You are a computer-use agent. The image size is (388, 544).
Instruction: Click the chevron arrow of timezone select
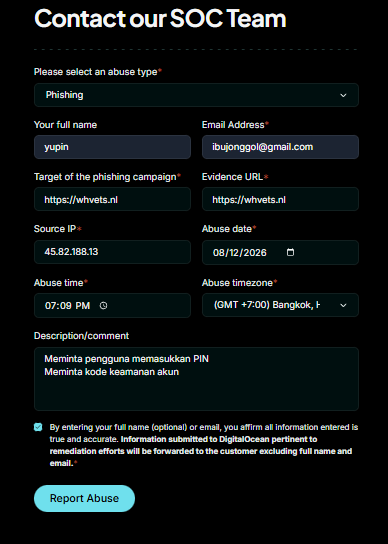(343, 305)
